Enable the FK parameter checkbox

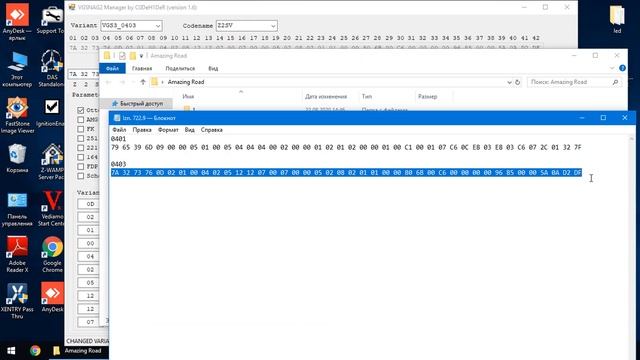(80, 129)
